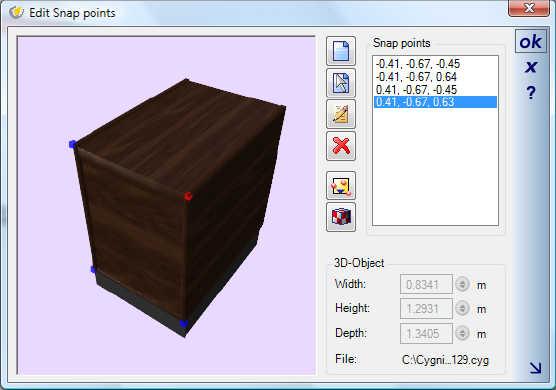556x390 pixels.
Task: Open the edit snap point pencil icon
Action: [341, 114]
